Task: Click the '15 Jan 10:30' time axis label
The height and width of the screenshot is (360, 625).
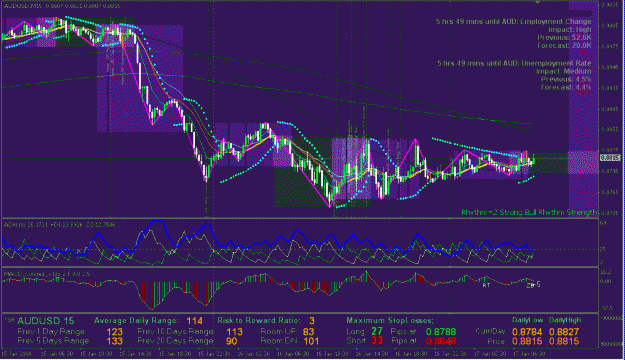Action: pos(96,353)
